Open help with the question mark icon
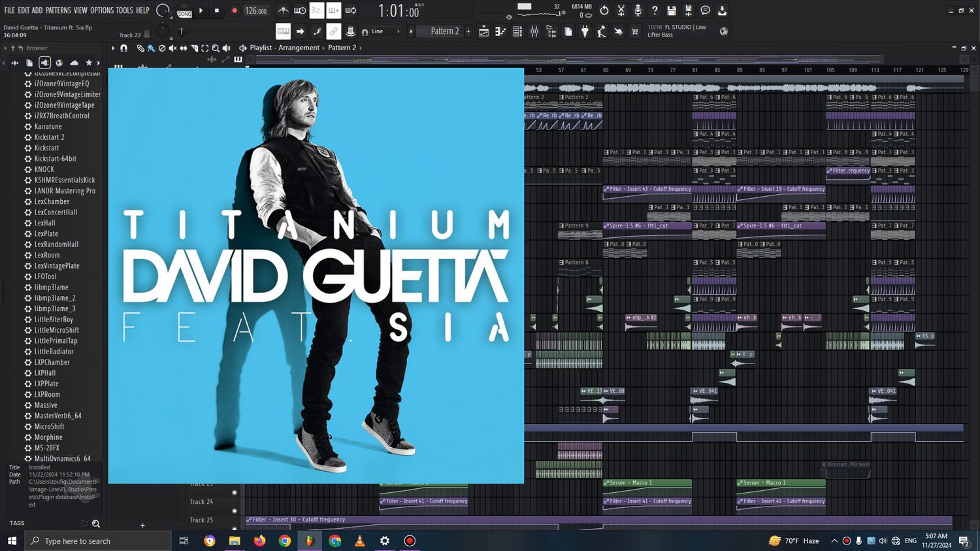The height and width of the screenshot is (551, 980). click(655, 10)
